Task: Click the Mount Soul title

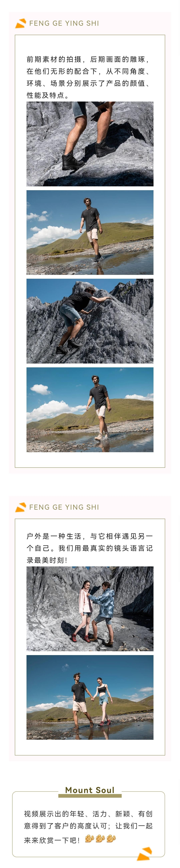Action: 90,790
